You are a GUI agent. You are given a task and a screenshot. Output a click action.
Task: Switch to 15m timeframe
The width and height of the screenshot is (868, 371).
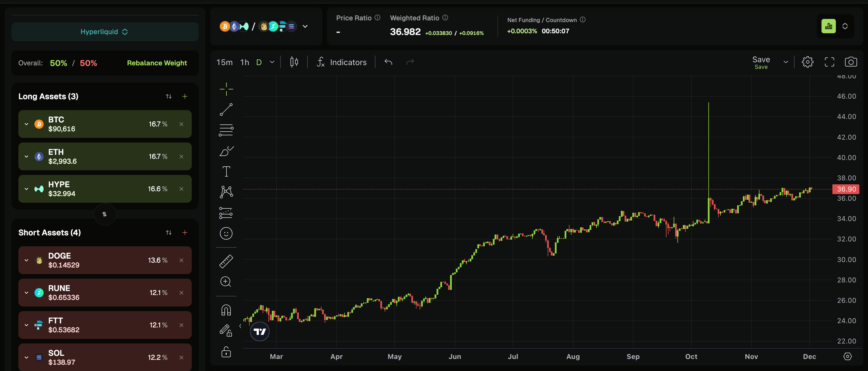[x=224, y=62]
